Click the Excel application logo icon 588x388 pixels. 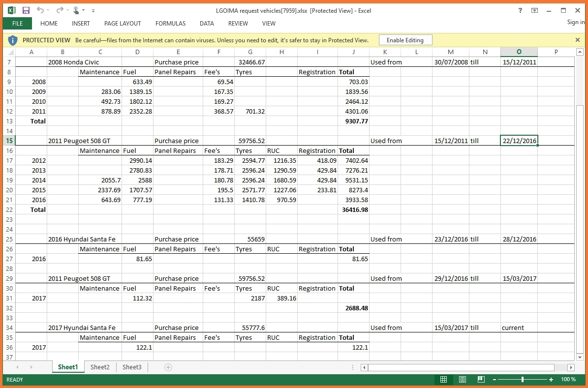12,10
